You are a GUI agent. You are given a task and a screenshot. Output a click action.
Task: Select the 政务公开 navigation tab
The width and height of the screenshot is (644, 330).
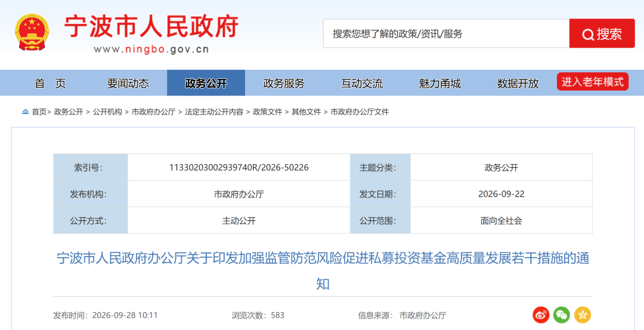click(x=206, y=83)
